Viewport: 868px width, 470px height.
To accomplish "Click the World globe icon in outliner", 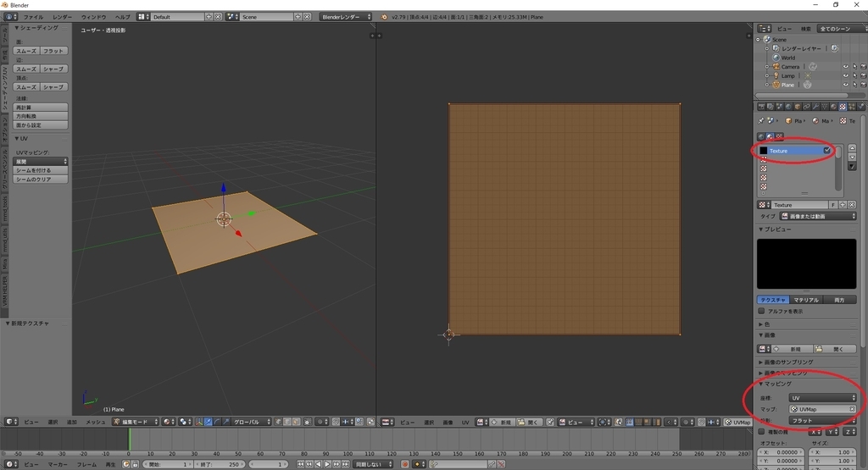I will click(x=776, y=58).
